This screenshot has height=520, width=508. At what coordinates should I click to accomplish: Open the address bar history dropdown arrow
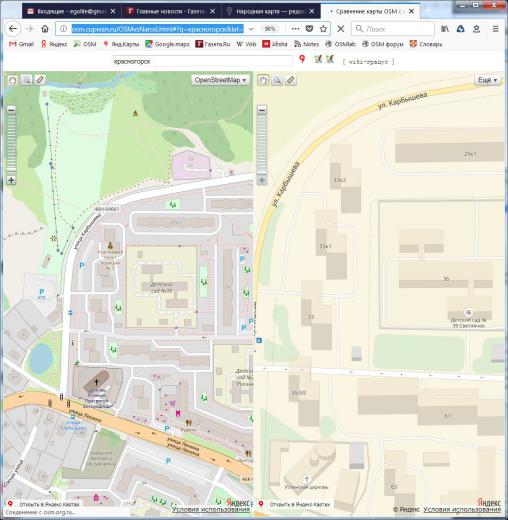point(251,29)
